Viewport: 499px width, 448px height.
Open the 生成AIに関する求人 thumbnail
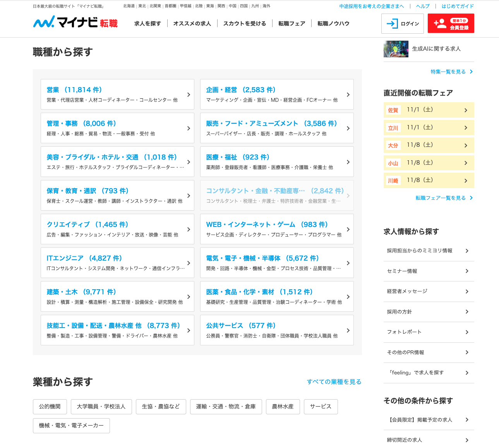(396, 49)
